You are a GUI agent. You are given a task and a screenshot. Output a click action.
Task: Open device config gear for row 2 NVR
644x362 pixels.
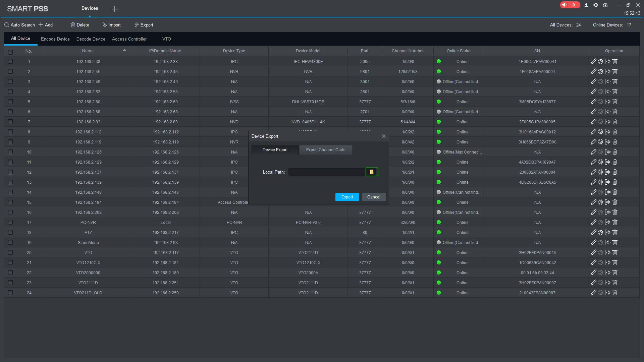(601, 71)
